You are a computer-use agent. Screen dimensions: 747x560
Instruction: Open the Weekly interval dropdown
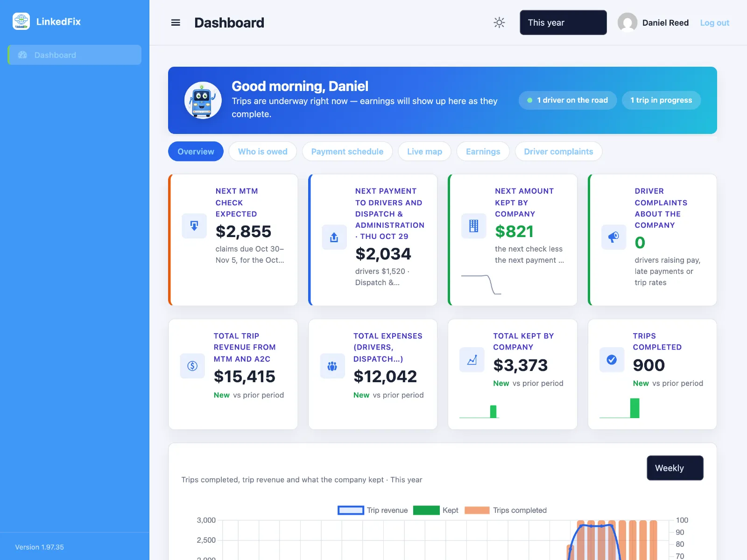coord(675,468)
